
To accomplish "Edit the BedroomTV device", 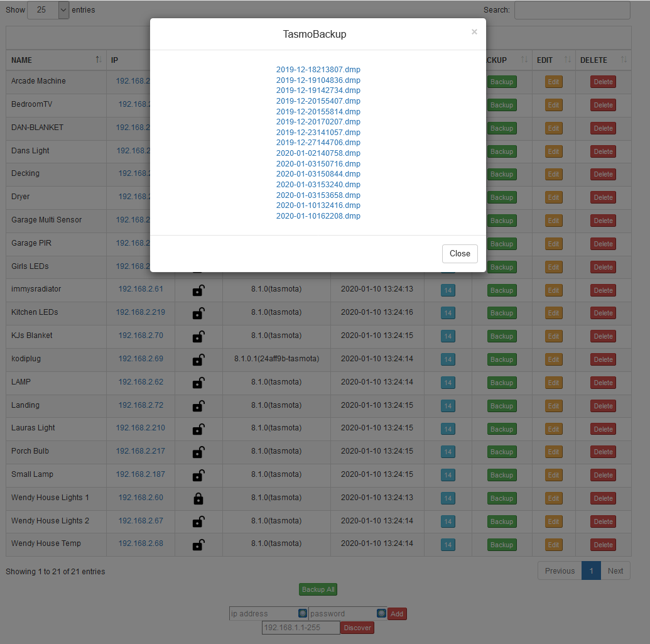I will [x=553, y=105].
